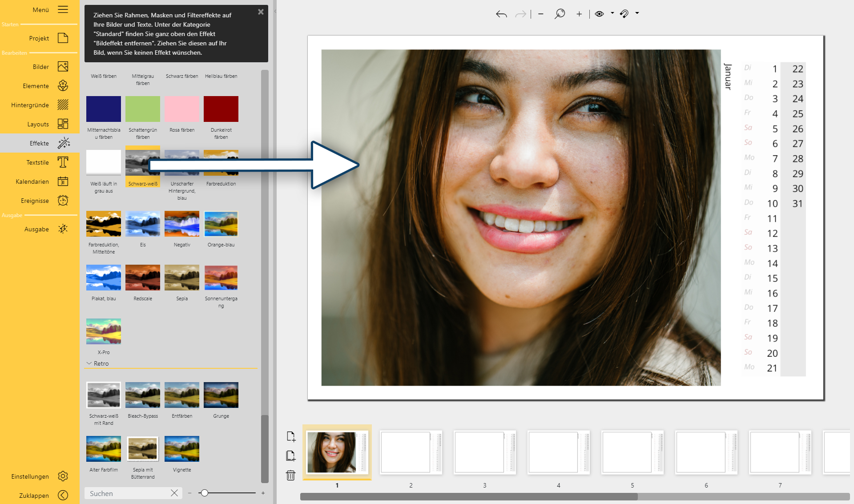Click the undo arrow icon

coord(501,14)
